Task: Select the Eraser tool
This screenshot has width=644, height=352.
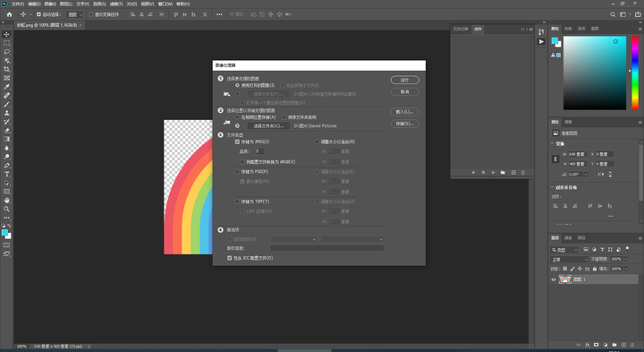Action: point(6,131)
